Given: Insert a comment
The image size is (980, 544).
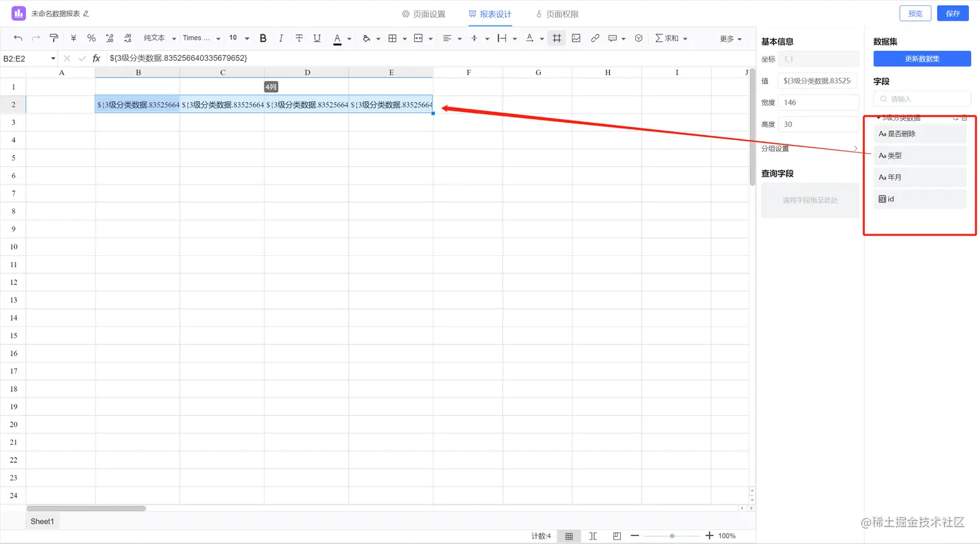Looking at the screenshot, I should (x=612, y=38).
